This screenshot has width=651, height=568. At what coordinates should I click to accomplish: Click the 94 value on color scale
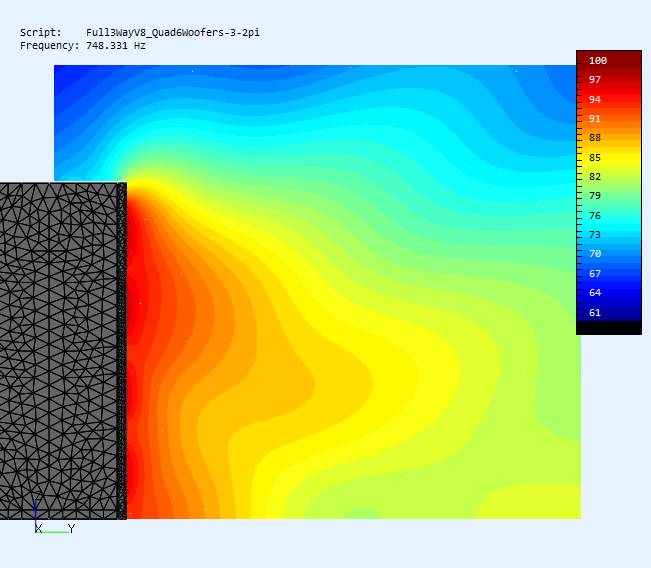(x=595, y=100)
